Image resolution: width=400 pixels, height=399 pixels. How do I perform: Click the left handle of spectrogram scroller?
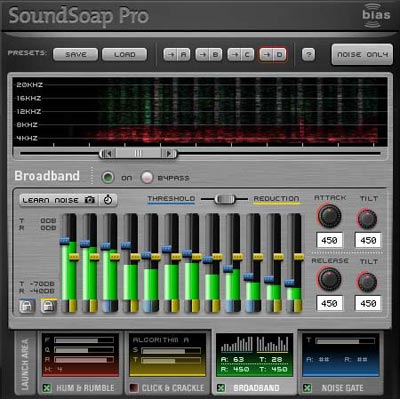107,154
